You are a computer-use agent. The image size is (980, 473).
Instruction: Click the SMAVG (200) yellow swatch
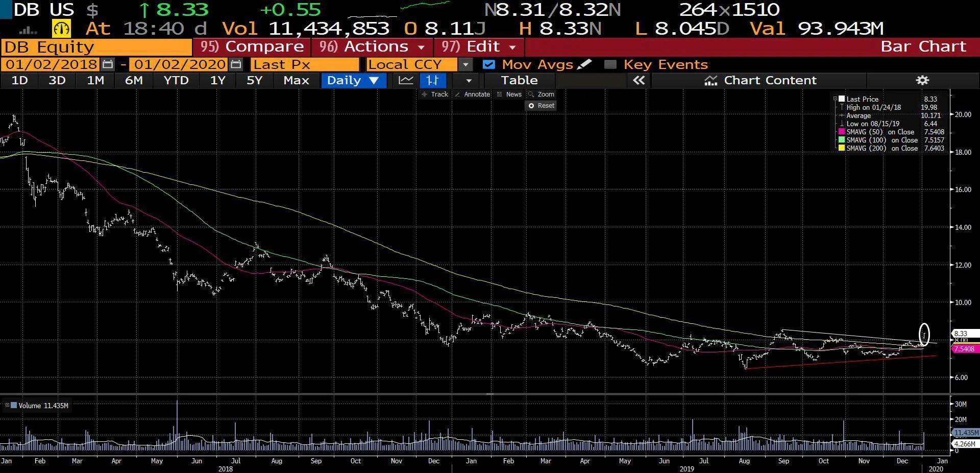point(842,148)
